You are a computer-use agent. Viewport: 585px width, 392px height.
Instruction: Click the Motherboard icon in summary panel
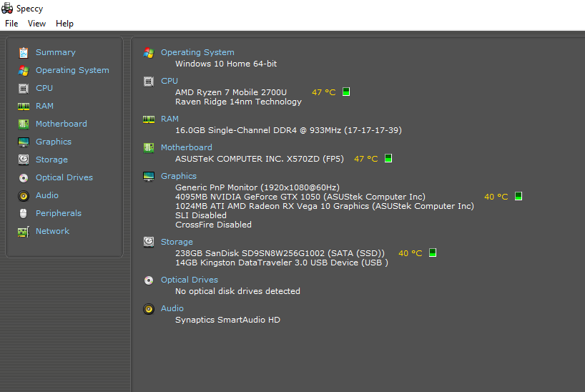coord(149,148)
